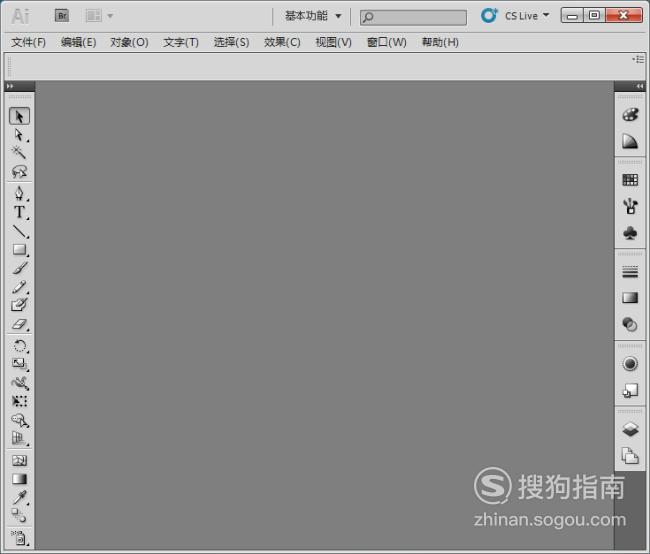Maximize the Illustrator window
The width and height of the screenshot is (650, 554).
point(594,15)
